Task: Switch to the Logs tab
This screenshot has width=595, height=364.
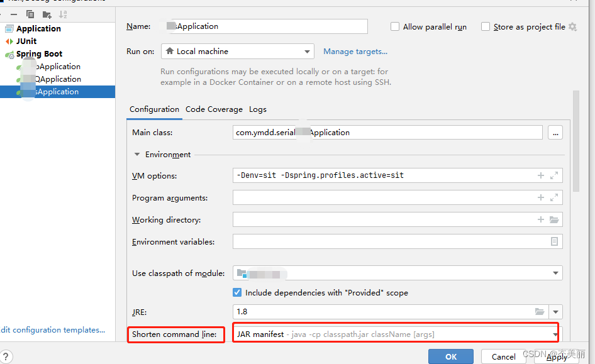Action: click(x=258, y=109)
